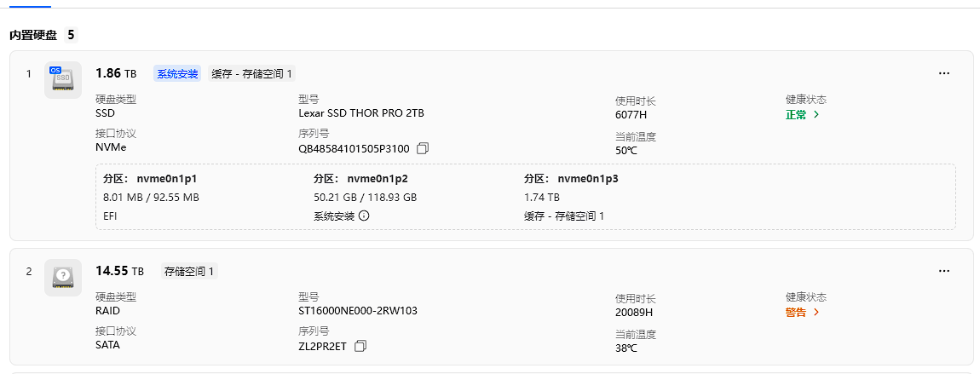Click the SSD disk icon with OS badge

click(x=63, y=79)
